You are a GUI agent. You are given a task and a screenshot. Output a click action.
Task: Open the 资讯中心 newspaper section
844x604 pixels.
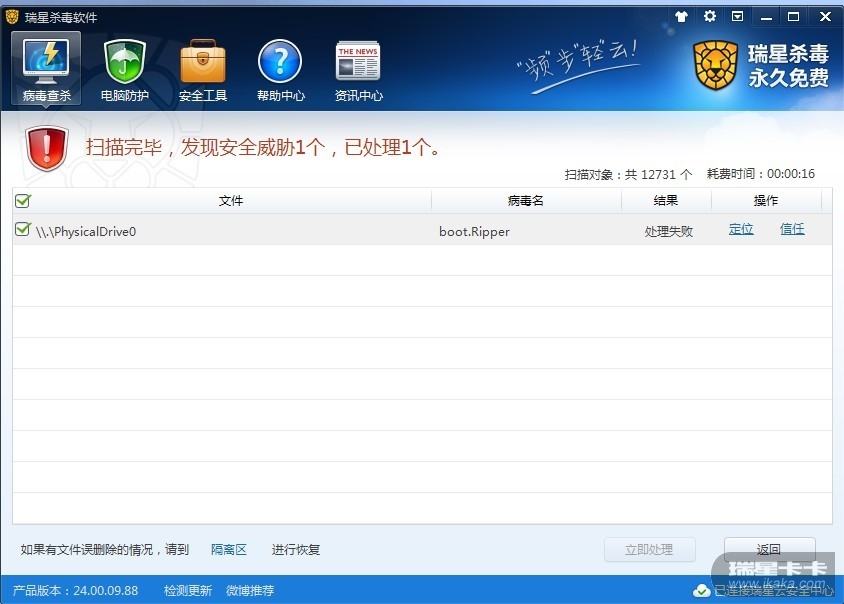[358, 70]
